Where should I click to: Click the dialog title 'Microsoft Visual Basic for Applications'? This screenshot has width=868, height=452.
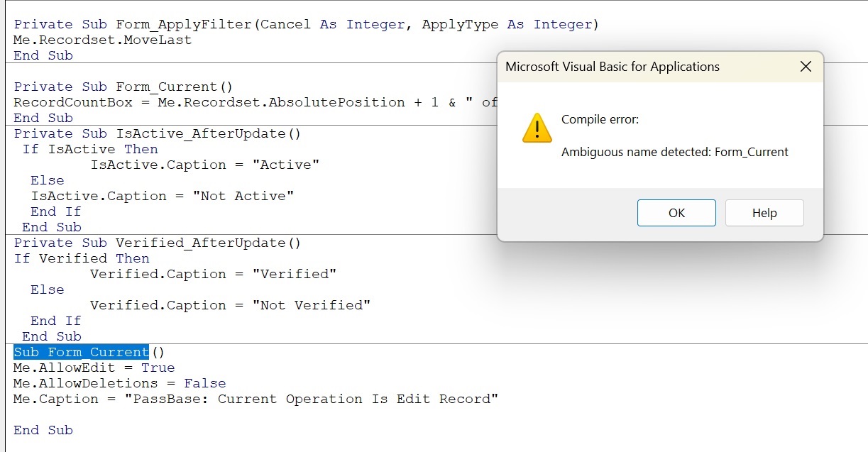[x=612, y=67]
